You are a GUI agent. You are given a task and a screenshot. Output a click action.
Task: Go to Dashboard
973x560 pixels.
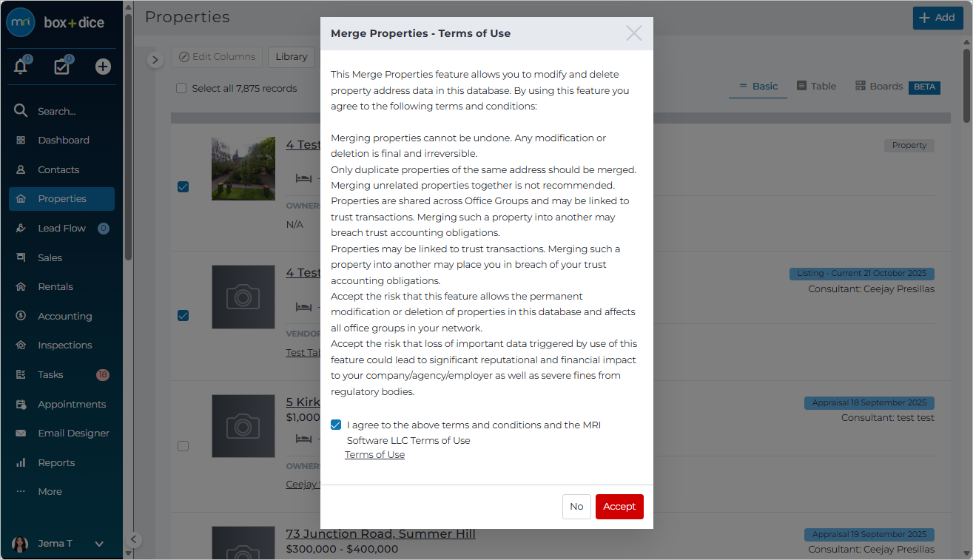pyautogui.click(x=62, y=140)
